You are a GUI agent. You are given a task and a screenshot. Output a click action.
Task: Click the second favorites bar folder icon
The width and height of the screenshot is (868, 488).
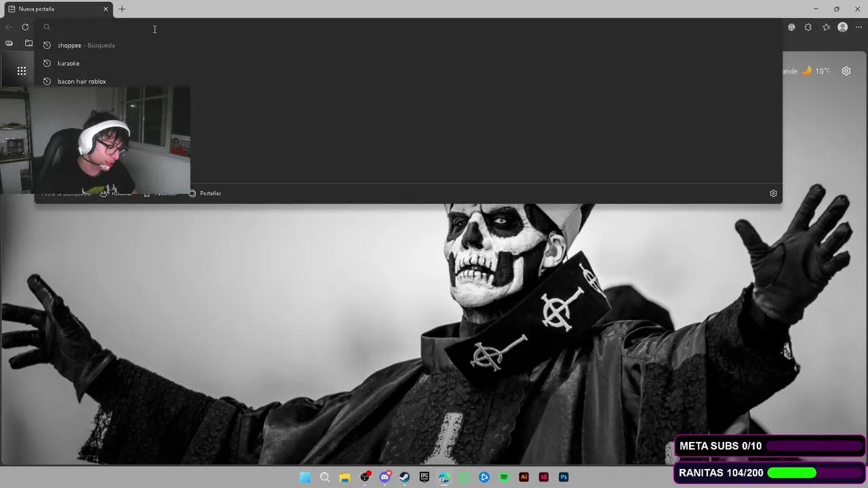point(28,43)
